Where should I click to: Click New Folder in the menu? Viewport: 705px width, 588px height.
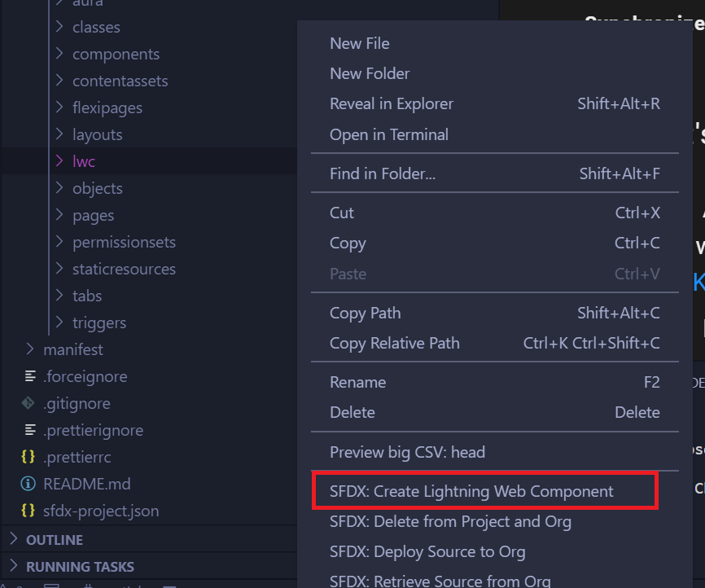[370, 73]
